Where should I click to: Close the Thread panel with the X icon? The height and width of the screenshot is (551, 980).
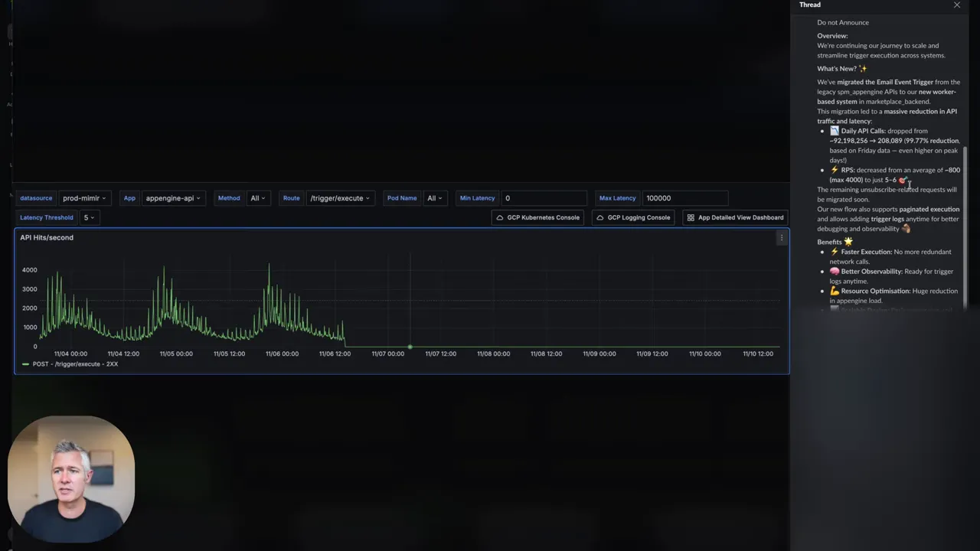(x=956, y=5)
